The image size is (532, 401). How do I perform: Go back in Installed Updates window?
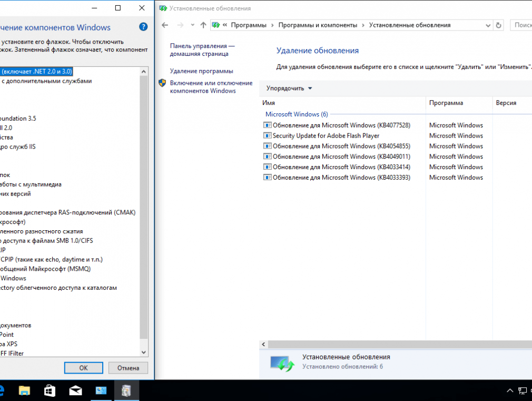165,25
